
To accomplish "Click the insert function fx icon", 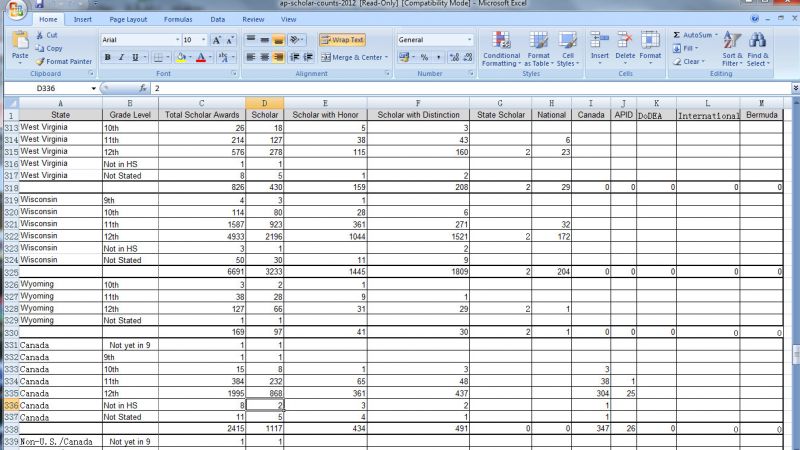I will (143, 89).
